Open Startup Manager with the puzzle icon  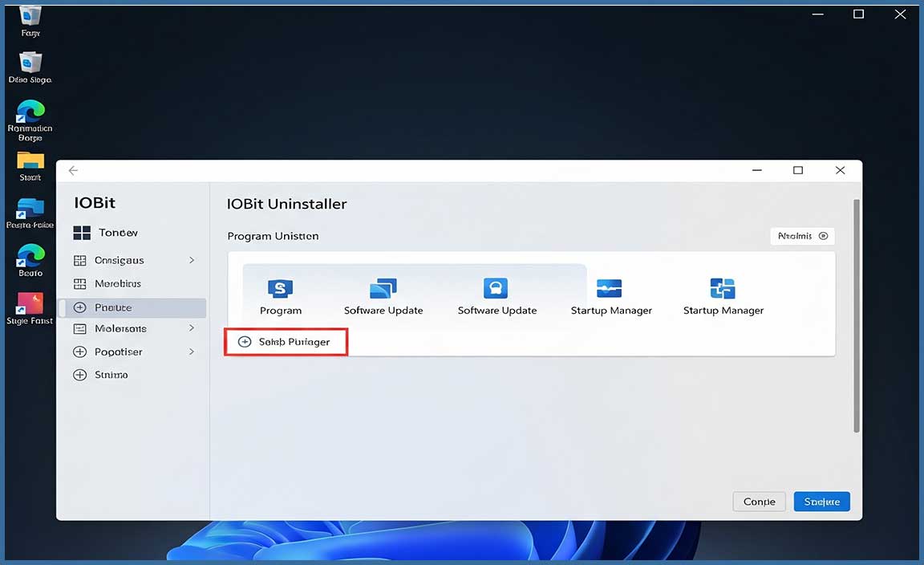click(723, 289)
